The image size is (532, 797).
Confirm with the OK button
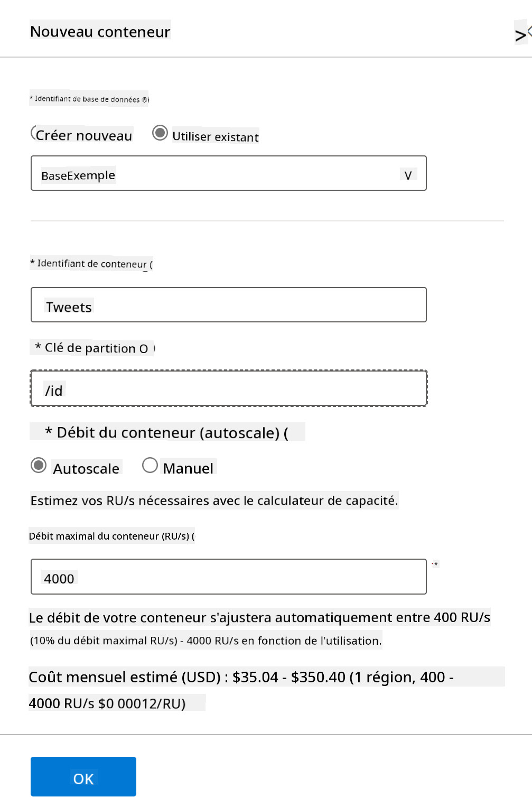point(83,776)
